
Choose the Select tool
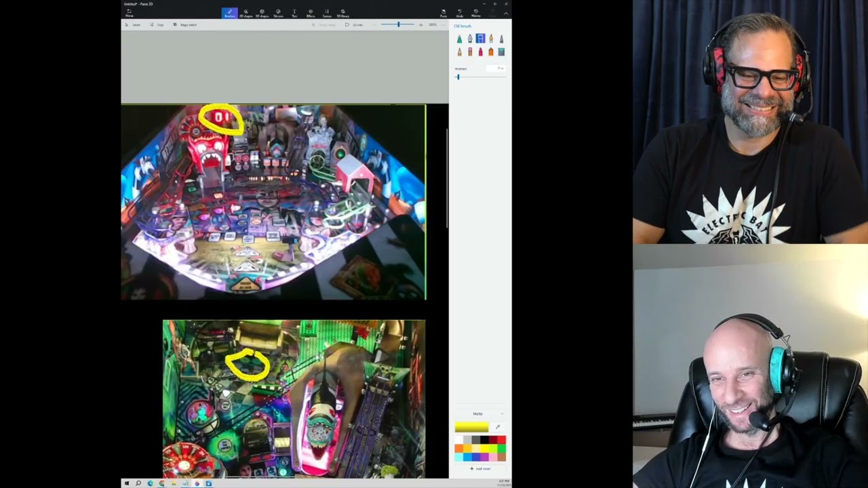click(x=133, y=24)
